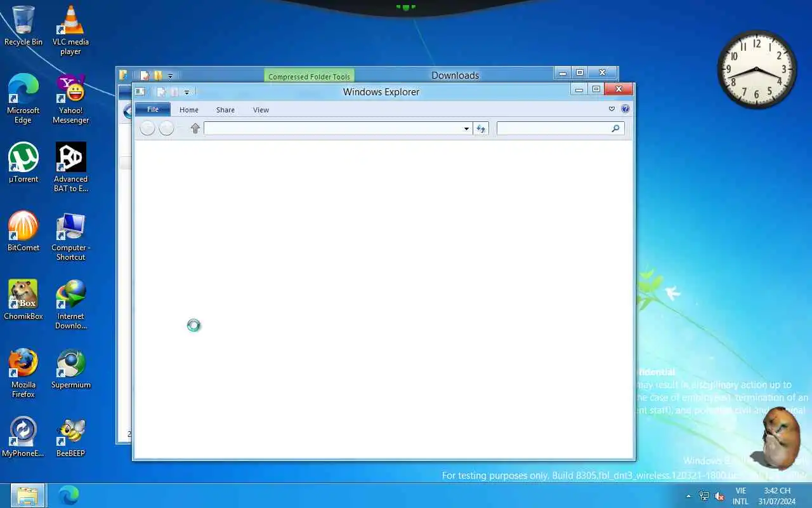The width and height of the screenshot is (812, 508).
Task: Click the network icon in system tray
Action: coord(704,496)
